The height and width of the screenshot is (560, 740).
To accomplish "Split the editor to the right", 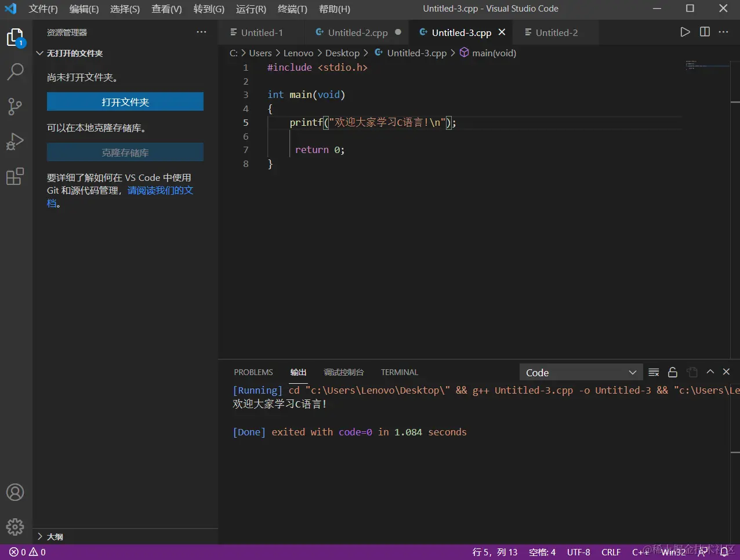I will pyautogui.click(x=705, y=32).
